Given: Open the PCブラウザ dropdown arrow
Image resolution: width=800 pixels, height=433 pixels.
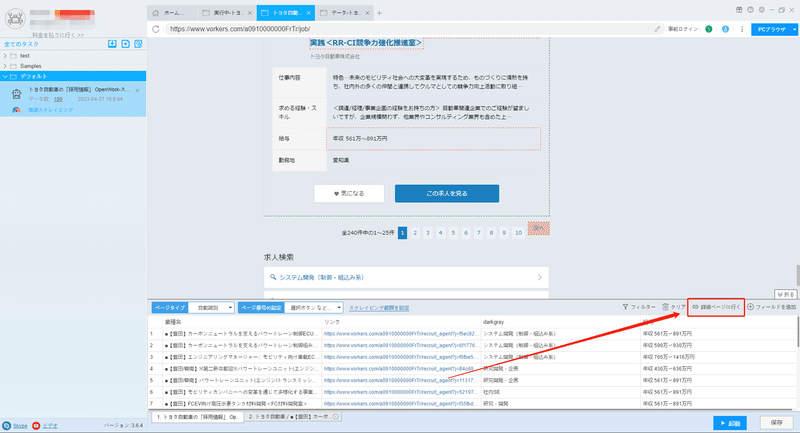Looking at the screenshot, I should [794, 30].
